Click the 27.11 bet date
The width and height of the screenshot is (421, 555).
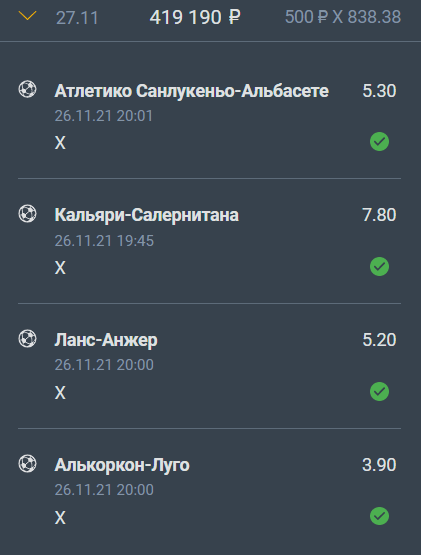click(x=77, y=18)
